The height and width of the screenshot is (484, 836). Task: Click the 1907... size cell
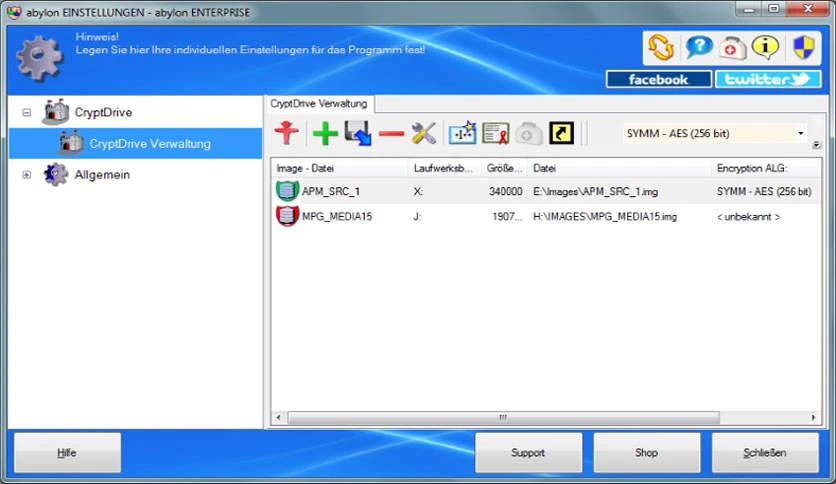507,216
